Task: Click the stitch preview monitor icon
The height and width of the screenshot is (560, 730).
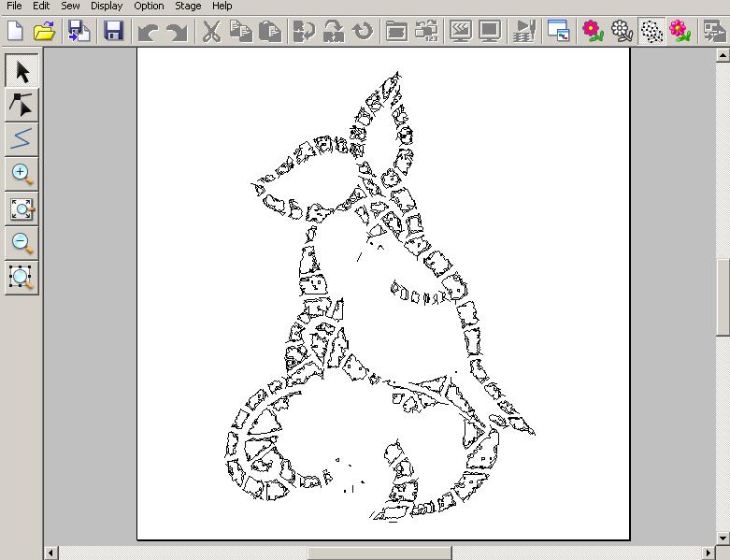Action: pyautogui.click(x=461, y=32)
